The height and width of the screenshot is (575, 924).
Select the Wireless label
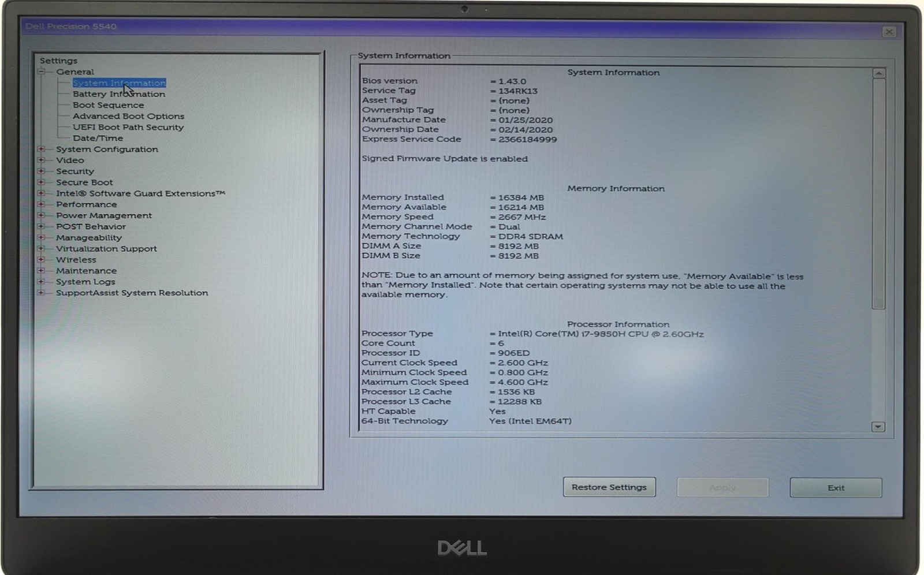76,259
